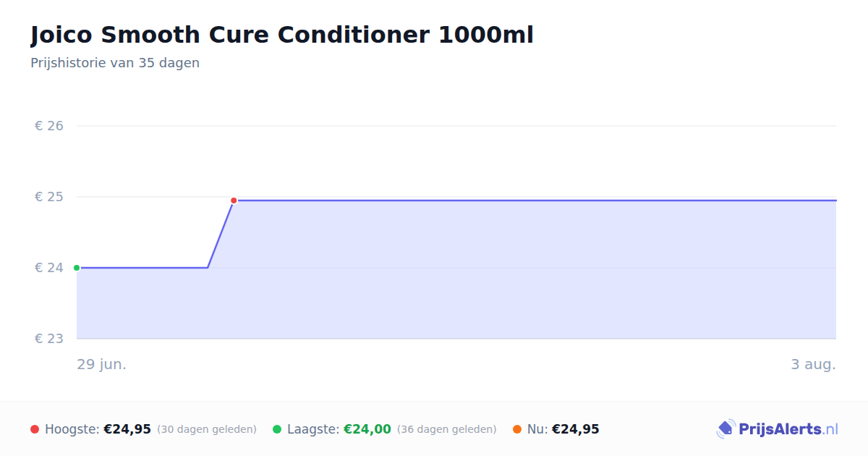868x456 pixels.
Task: Click the PrijsAlerts price tag logo icon
Action: [x=726, y=429]
